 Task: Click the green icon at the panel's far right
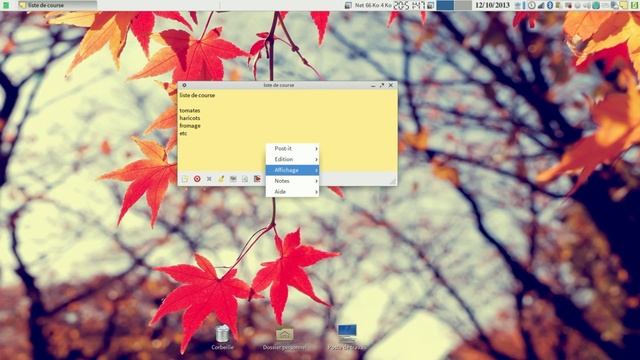coord(634,5)
